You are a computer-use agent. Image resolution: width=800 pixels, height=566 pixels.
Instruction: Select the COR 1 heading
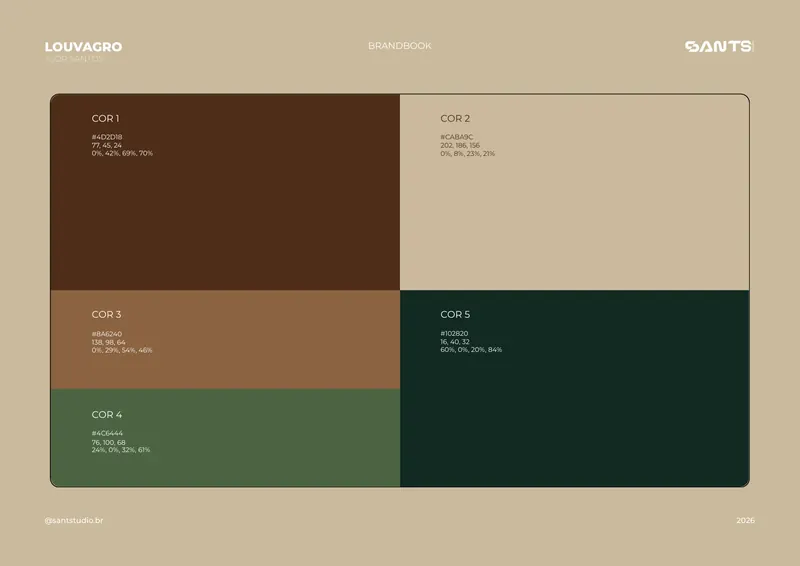point(106,118)
